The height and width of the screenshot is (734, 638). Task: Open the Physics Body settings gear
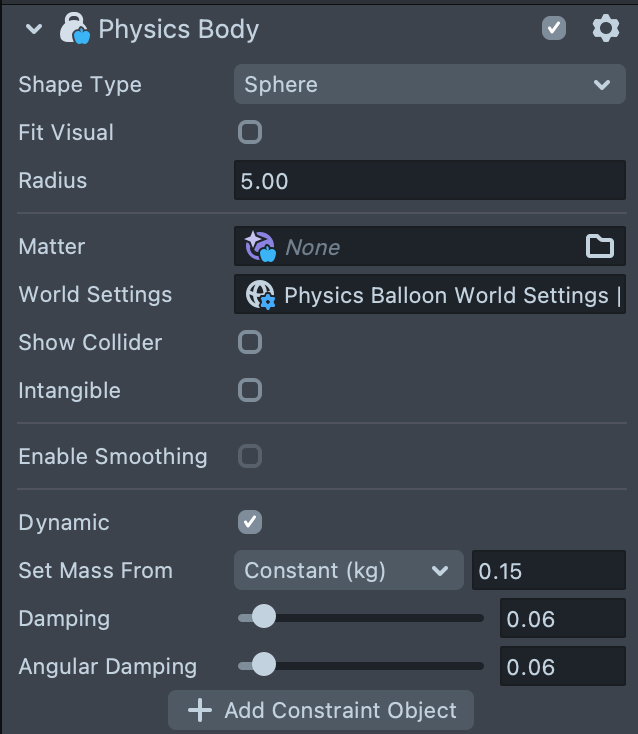(x=606, y=28)
